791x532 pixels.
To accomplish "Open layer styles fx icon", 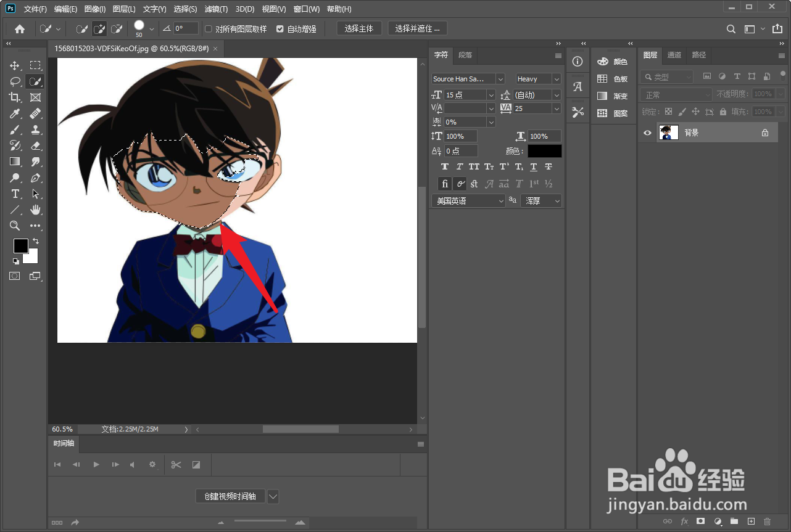I will coord(684,522).
